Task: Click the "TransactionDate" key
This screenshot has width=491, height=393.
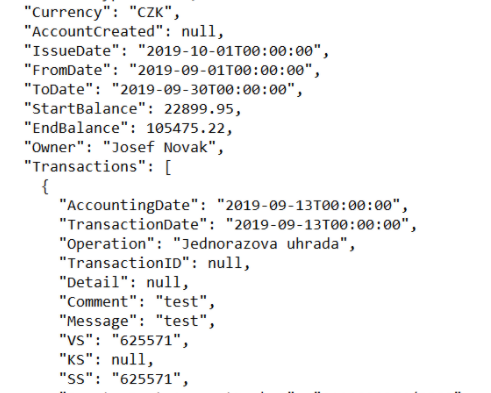Action: coord(133,225)
